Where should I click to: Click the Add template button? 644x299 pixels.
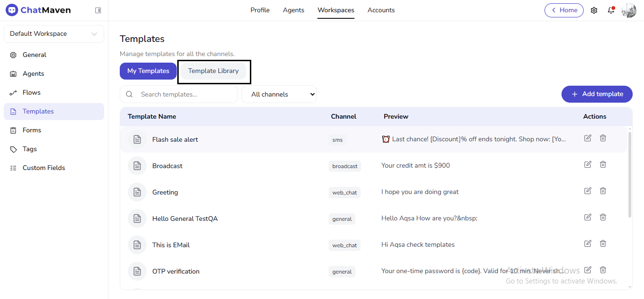pyautogui.click(x=597, y=94)
